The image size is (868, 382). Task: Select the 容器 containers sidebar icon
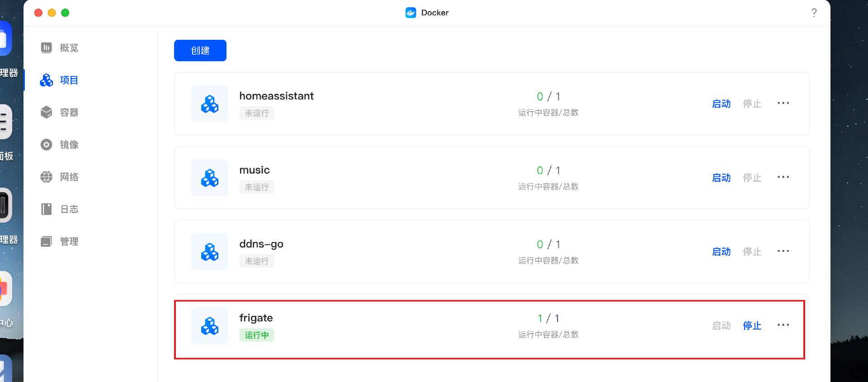(x=46, y=112)
